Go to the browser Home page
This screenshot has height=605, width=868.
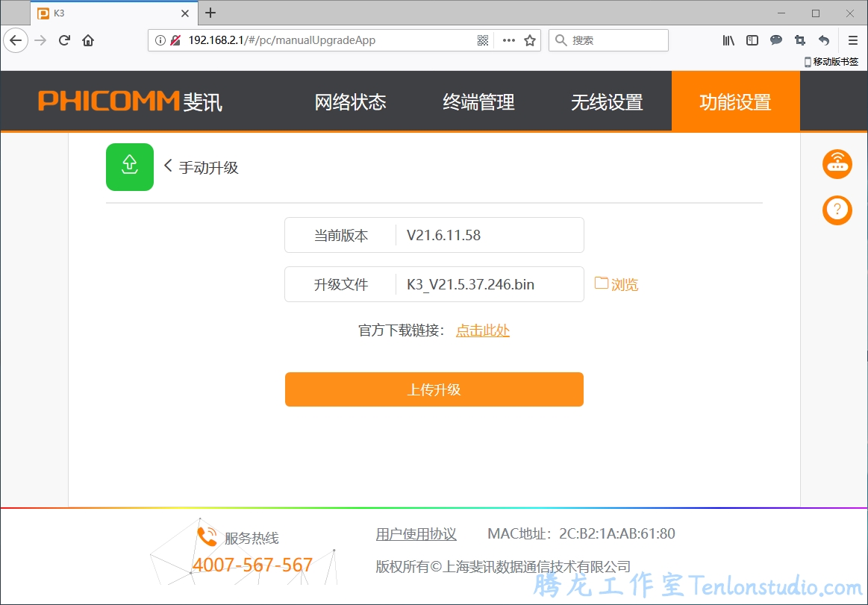88,40
